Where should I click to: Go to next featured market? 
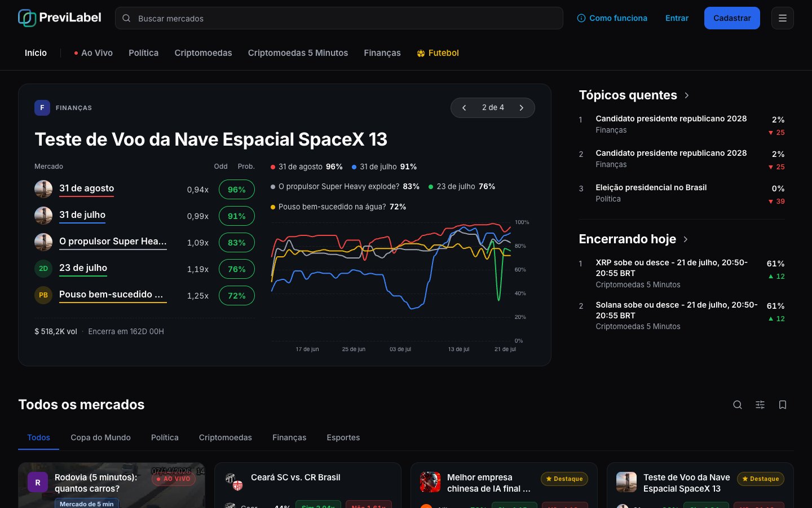pos(522,108)
